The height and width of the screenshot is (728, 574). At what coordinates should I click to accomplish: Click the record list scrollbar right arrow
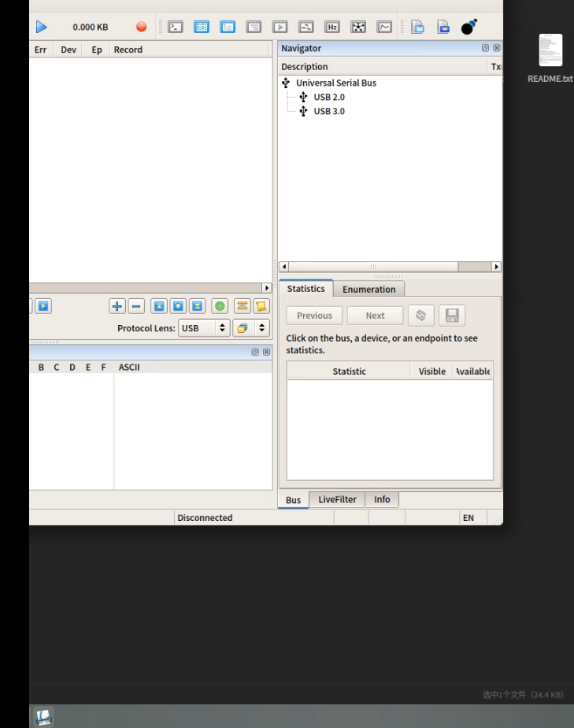267,288
